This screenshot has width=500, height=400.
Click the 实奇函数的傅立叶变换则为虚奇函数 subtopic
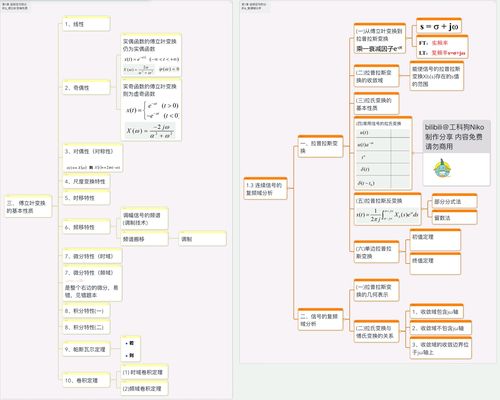151,110
